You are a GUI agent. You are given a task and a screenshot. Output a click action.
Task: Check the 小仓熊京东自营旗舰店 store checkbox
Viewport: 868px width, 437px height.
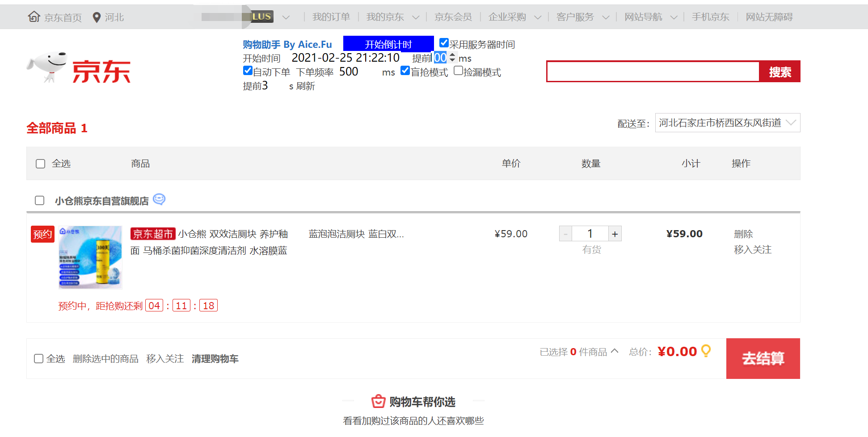[40, 201]
